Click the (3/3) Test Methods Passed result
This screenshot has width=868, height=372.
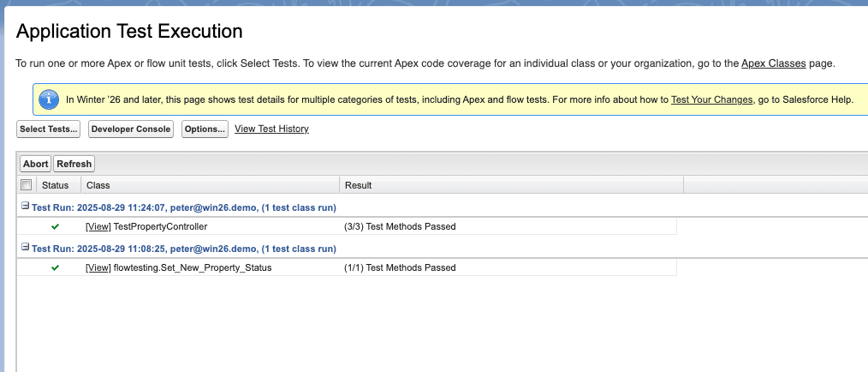click(399, 226)
